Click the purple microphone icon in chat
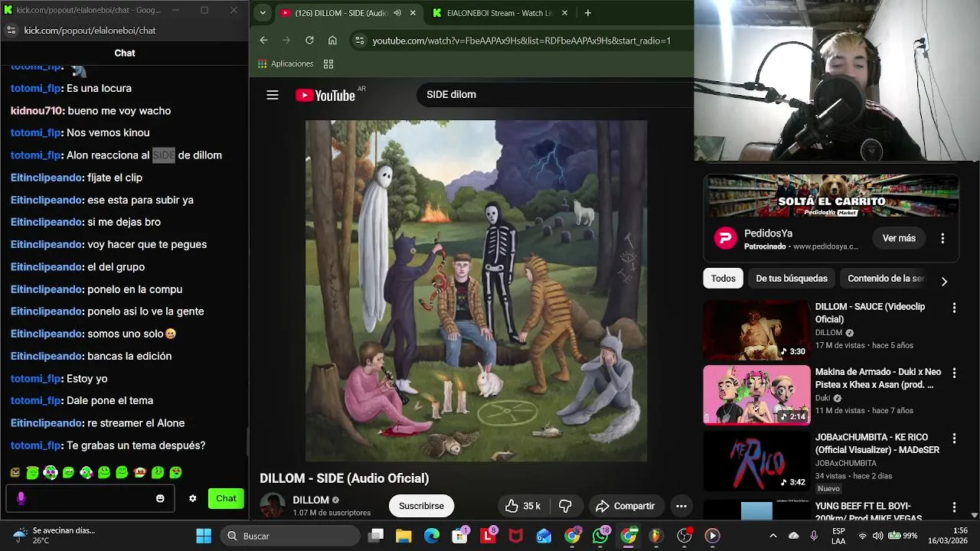The width and height of the screenshot is (980, 551). tap(21, 498)
